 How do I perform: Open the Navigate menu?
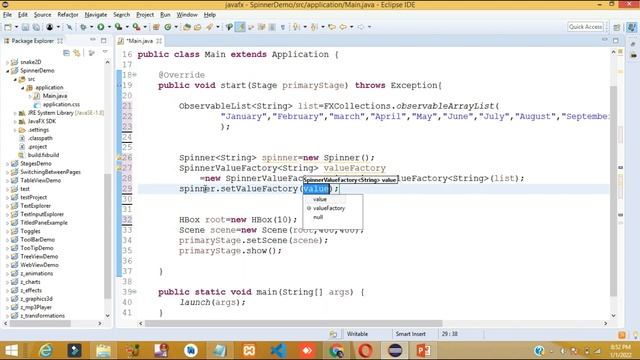point(96,15)
